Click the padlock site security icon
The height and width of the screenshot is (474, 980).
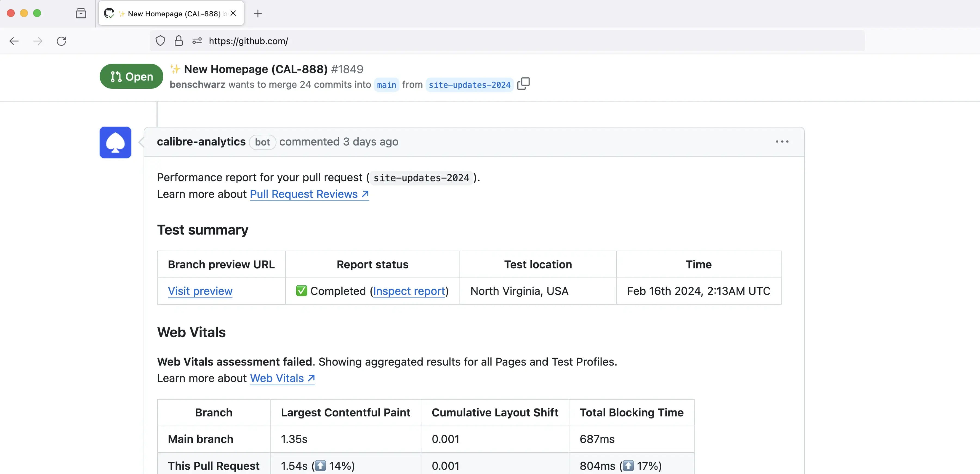click(x=178, y=41)
